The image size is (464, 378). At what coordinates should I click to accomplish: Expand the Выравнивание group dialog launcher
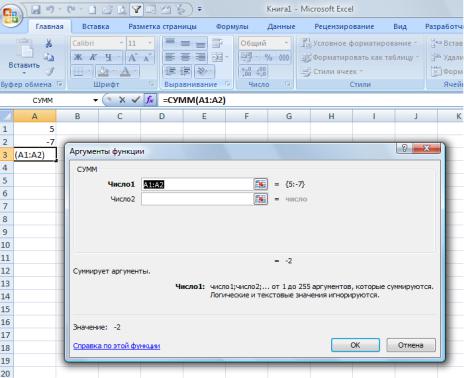click(x=228, y=84)
